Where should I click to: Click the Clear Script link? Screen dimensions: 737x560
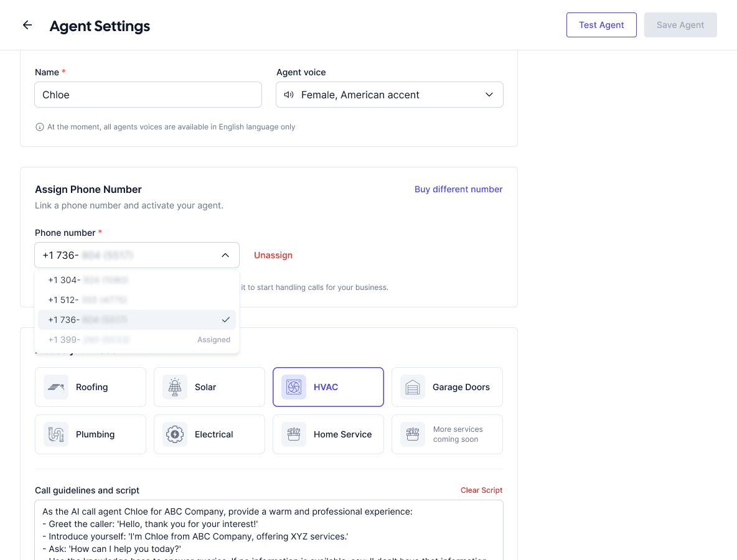pos(481,490)
